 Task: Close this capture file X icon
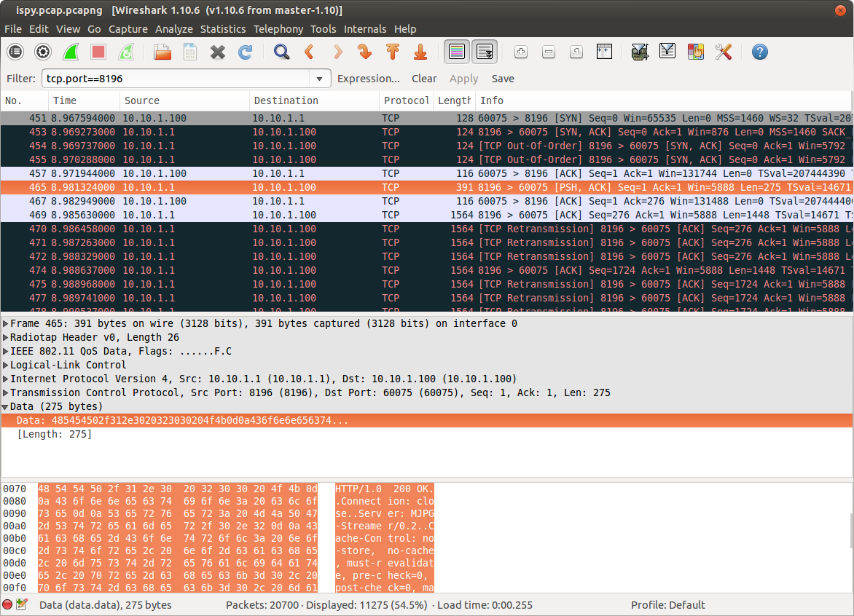click(x=218, y=52)
